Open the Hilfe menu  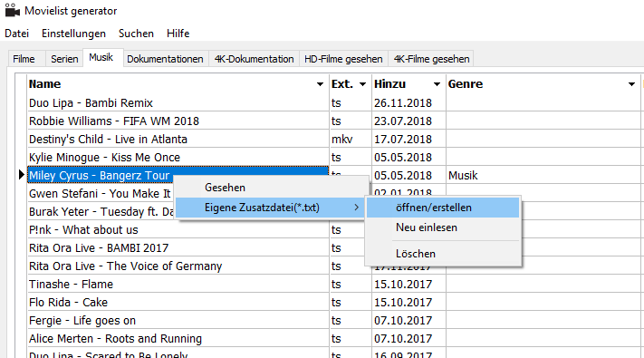coord(178,34)
